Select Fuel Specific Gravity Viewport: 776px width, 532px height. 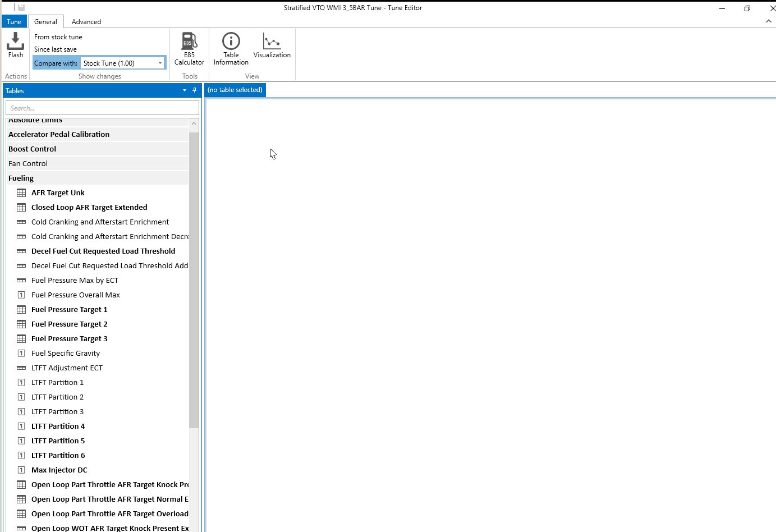pos(66,353)
